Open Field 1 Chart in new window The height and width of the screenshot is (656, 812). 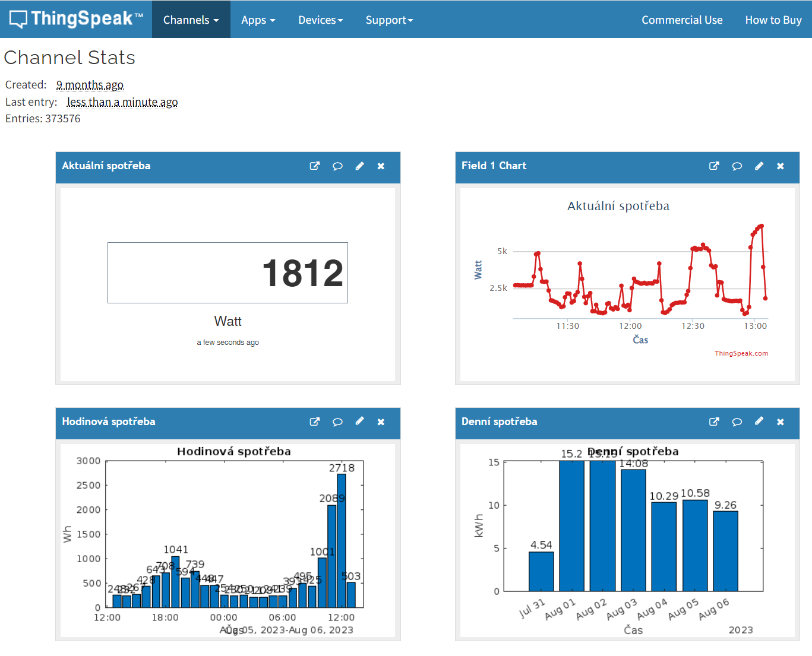[714, 166]
